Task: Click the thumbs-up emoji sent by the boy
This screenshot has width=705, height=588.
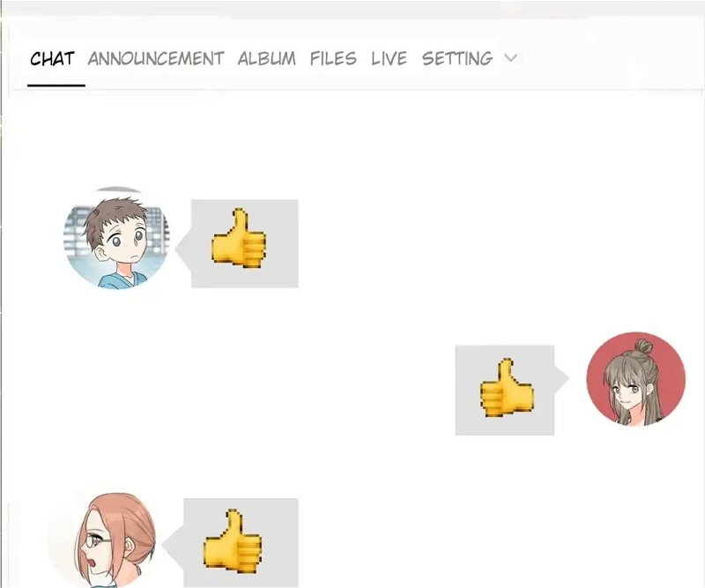Action: (239, 238)
